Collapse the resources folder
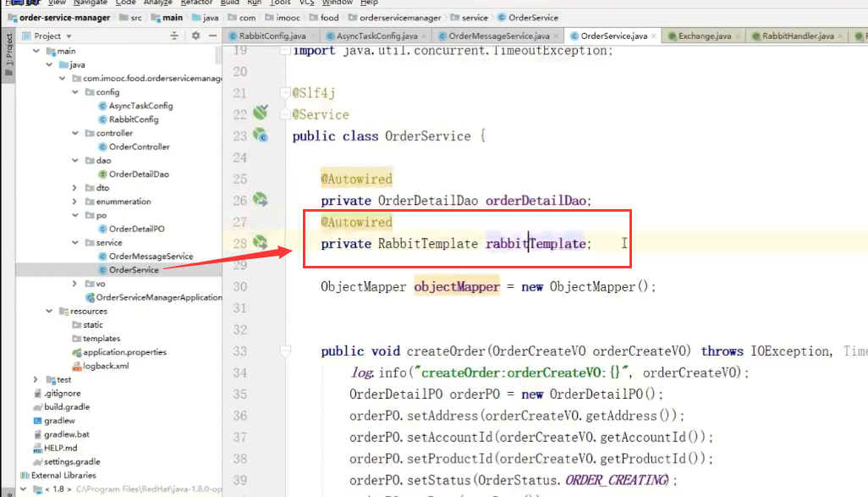Screen dimensions: 868x497 49,312
